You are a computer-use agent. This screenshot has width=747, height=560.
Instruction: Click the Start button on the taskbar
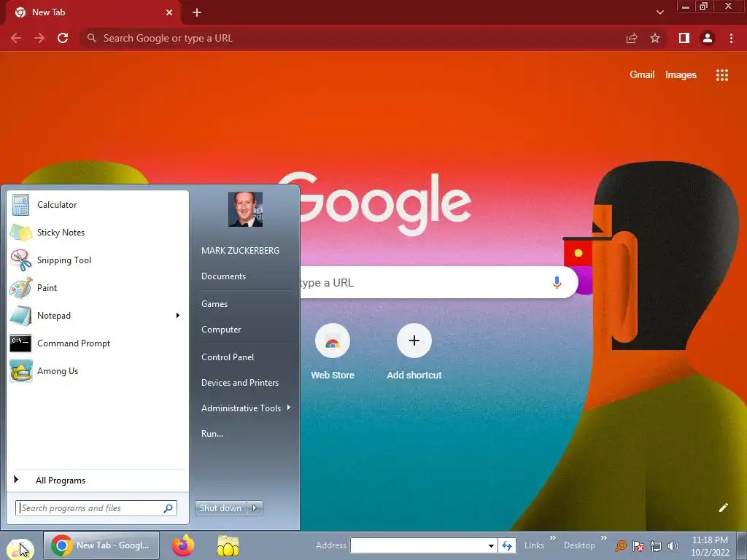click(x=20, y=548)
